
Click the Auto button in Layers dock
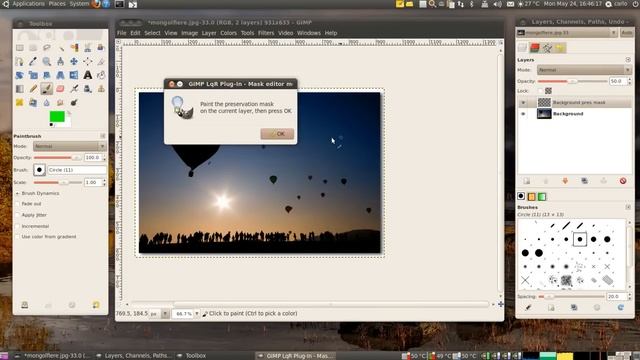[627, 33]
